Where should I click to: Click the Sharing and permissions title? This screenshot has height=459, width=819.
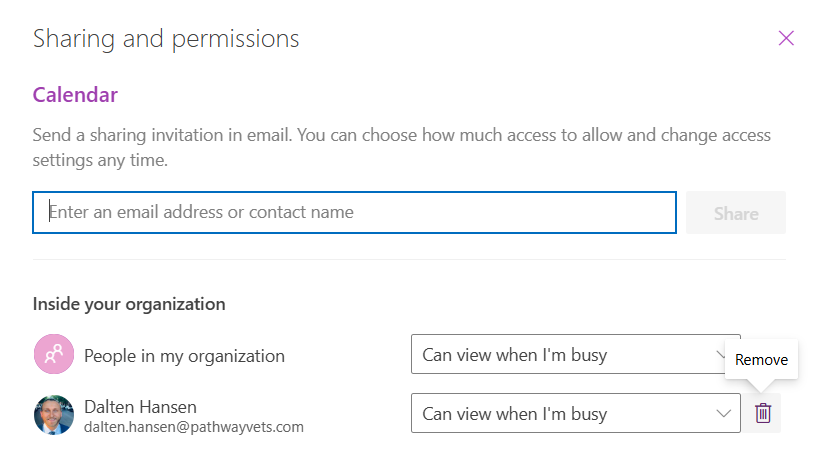point(166,39)
